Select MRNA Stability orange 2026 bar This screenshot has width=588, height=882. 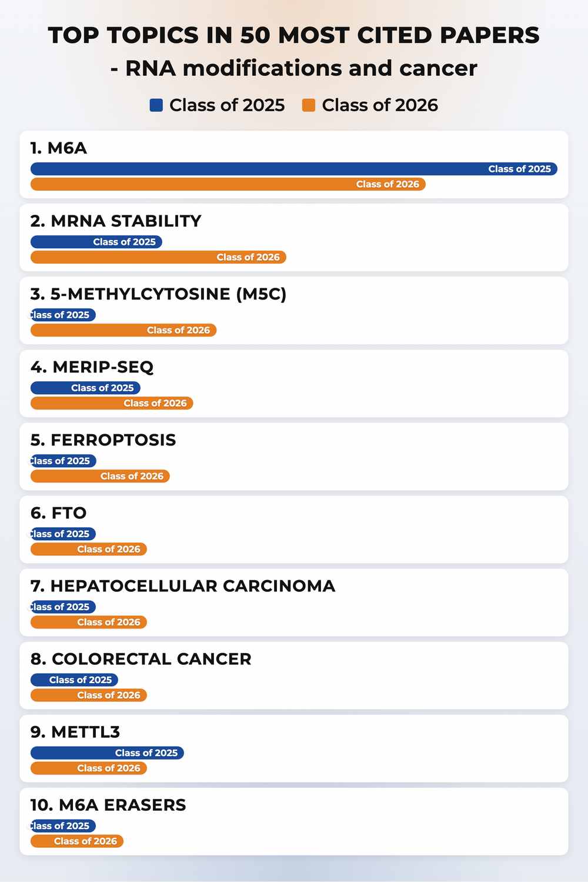coord(158,257)
